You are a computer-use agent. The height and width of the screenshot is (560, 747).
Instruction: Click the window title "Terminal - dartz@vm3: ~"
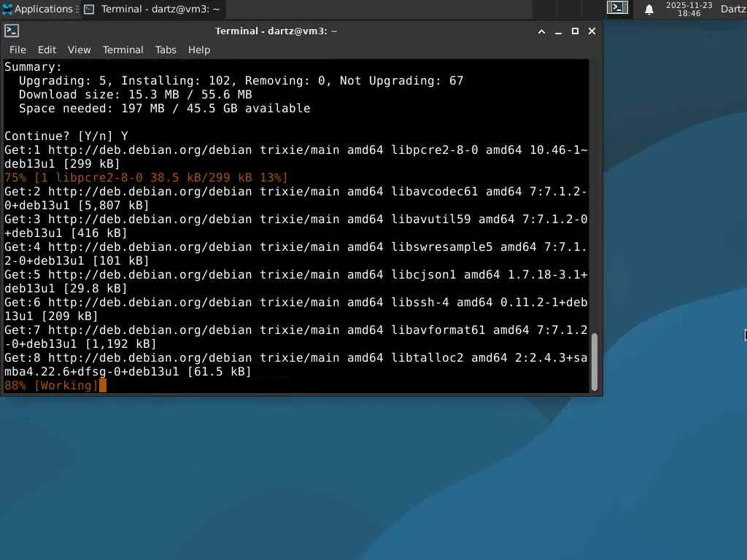(276, 31)
